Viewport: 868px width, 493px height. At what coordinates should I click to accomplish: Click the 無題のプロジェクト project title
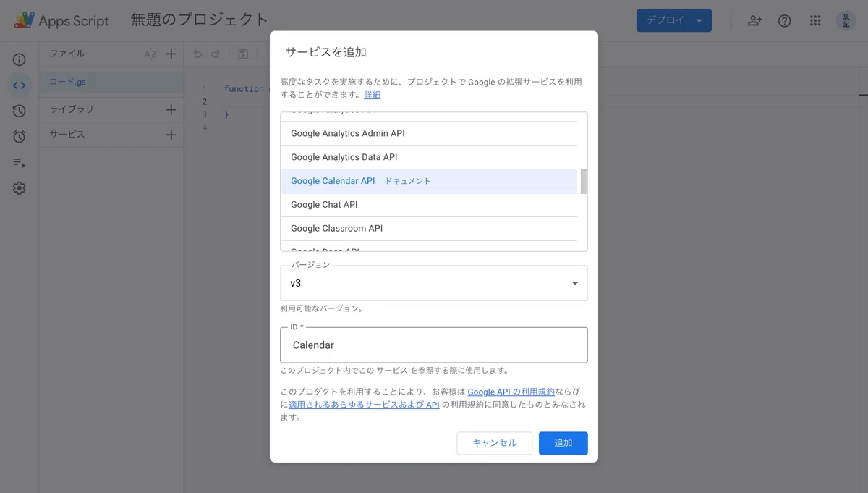pyautogui.click(x=199, y=20)
